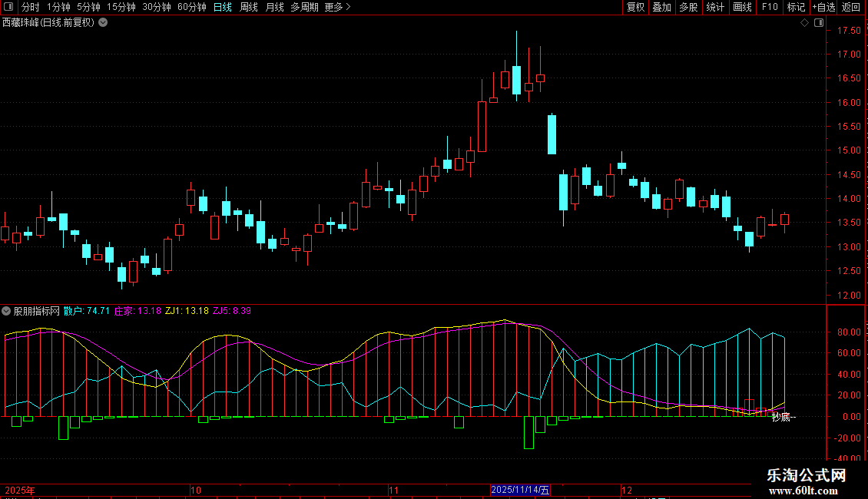Click 西藏珠峰(日线.前复权) chart title

pyautogui.click(x=48, y=23)
